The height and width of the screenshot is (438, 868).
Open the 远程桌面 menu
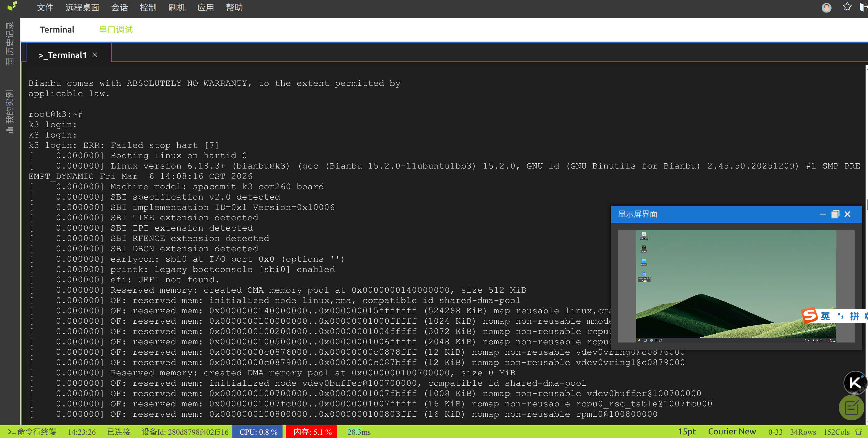tap(82, 7)
